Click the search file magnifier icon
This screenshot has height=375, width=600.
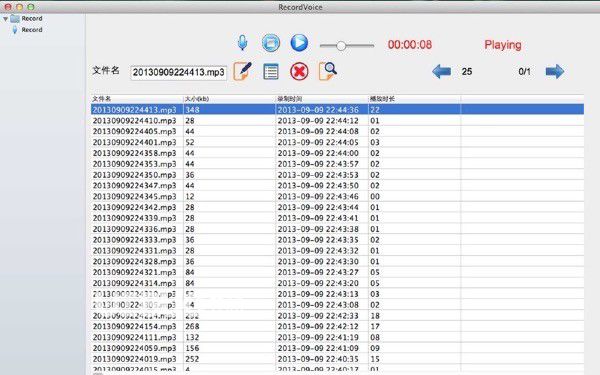[328, 71]
